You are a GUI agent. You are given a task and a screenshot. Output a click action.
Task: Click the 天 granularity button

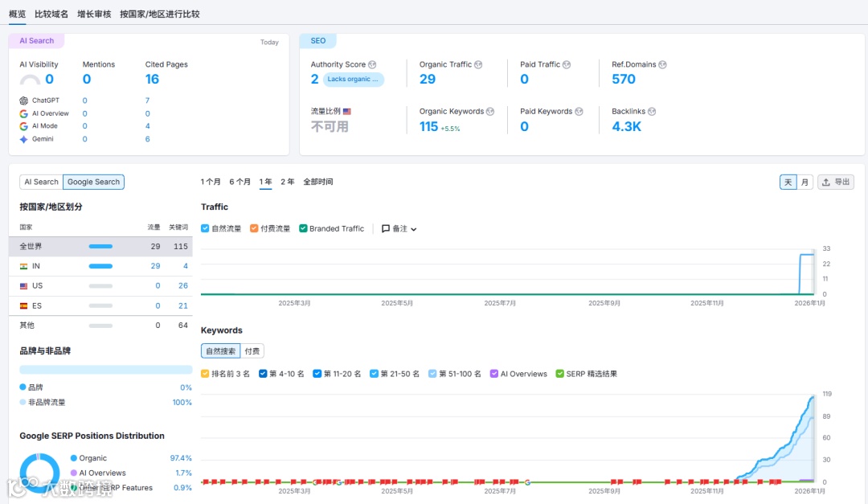click(x=788, y=182)
